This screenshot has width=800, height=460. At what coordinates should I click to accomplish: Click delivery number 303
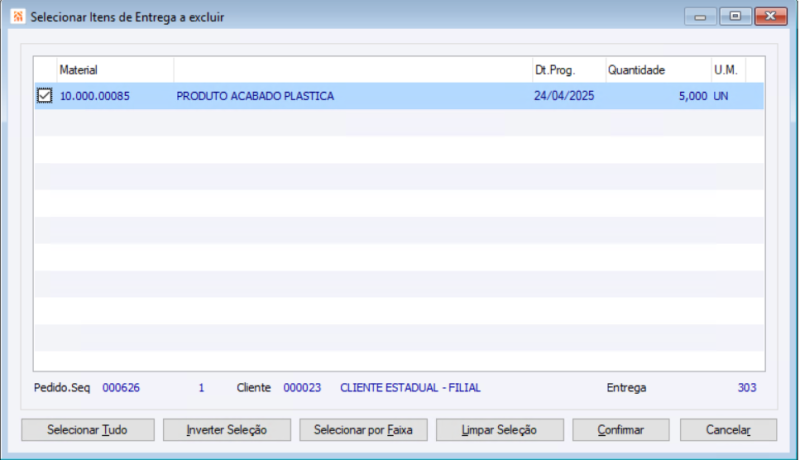[747, 388]
